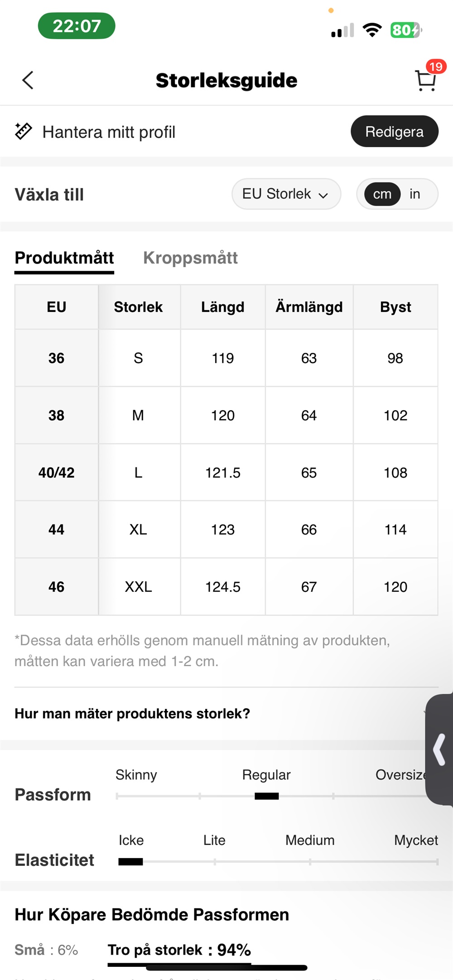
Task: Click the Elasticitet Icke slider marker
Action: click(x=130, y=862)
